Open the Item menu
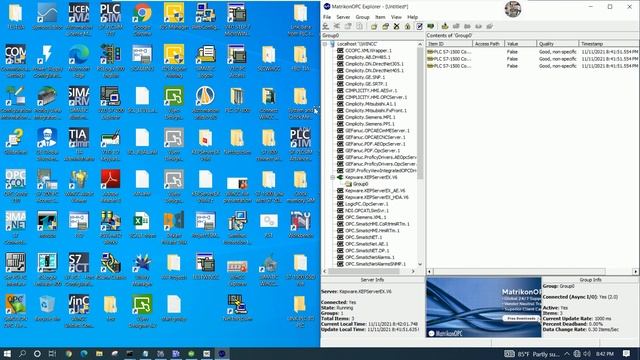This screenshot has width=640, height=360. click(380, 17)
